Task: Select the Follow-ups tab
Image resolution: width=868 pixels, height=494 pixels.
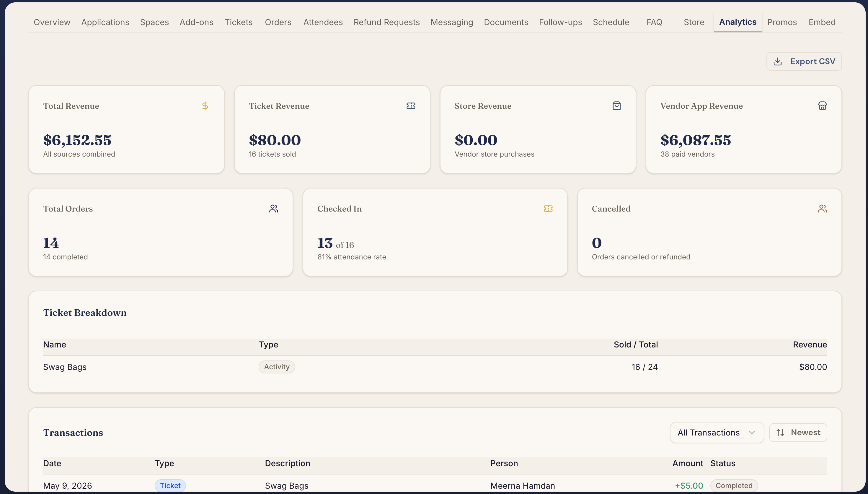Action: (560, 22)
